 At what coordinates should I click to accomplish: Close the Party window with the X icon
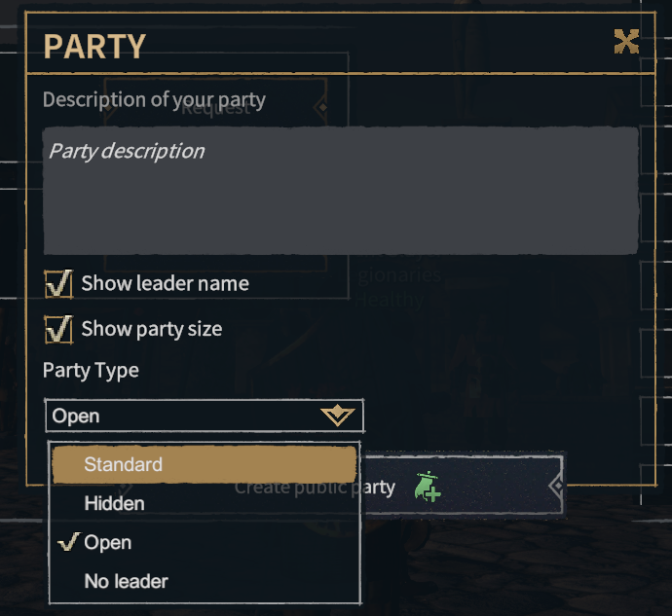tap(626, 41)
